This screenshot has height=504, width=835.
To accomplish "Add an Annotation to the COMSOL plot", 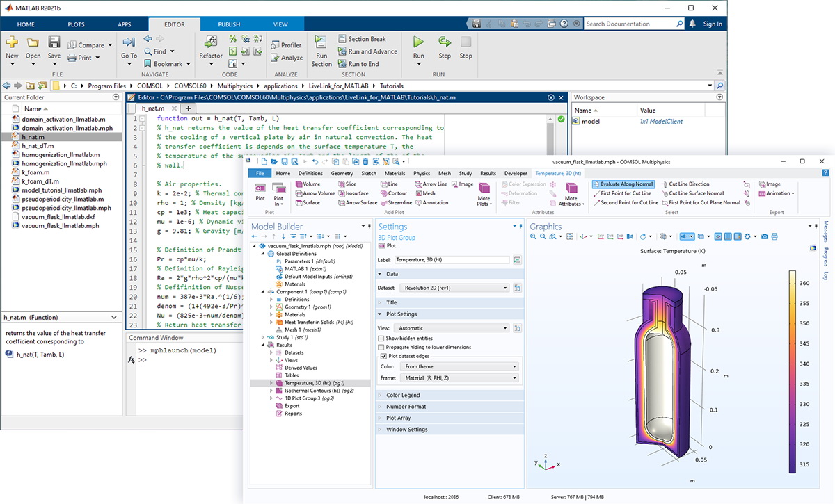I will coord(431,202).
